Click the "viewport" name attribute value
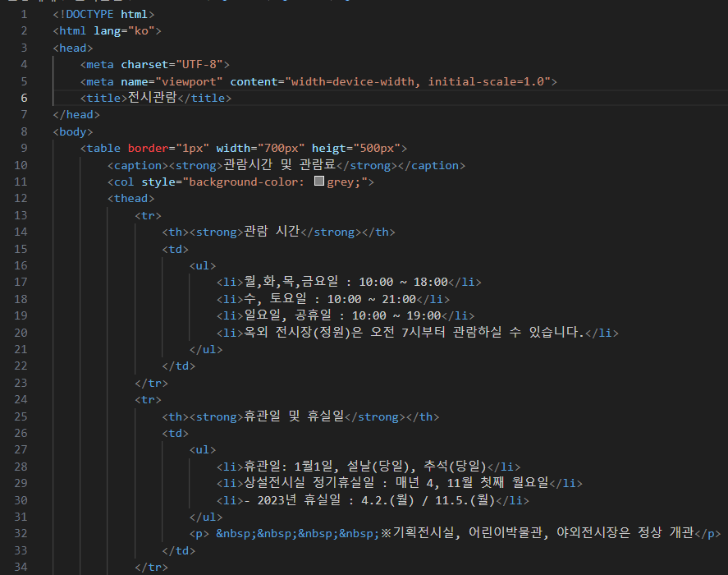Viewport: 728px width, 575px height. click(x=189, y=82)
